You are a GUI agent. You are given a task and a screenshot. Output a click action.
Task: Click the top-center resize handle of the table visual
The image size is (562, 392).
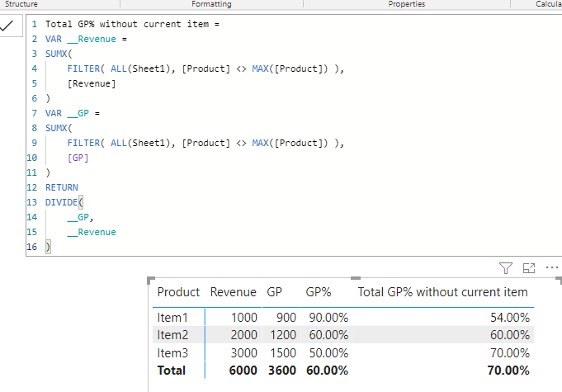pos(356,278)
